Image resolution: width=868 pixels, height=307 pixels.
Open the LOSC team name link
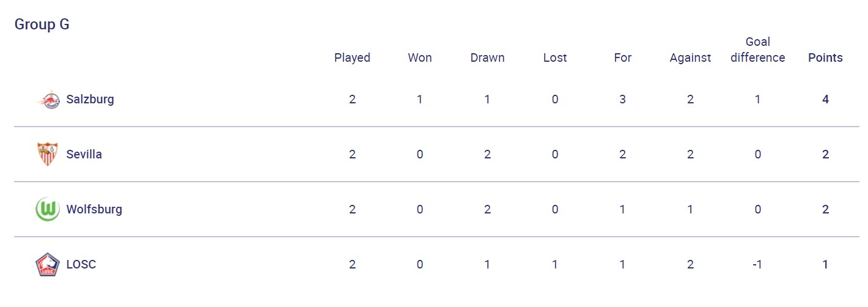click(x=81, y=264)
